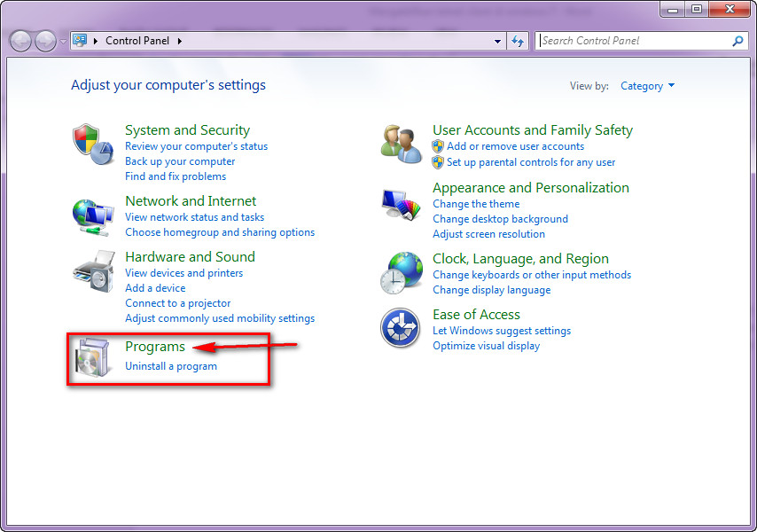Maximize the Control Panel window
Screen dimensions: 757x532
[696, 9]
